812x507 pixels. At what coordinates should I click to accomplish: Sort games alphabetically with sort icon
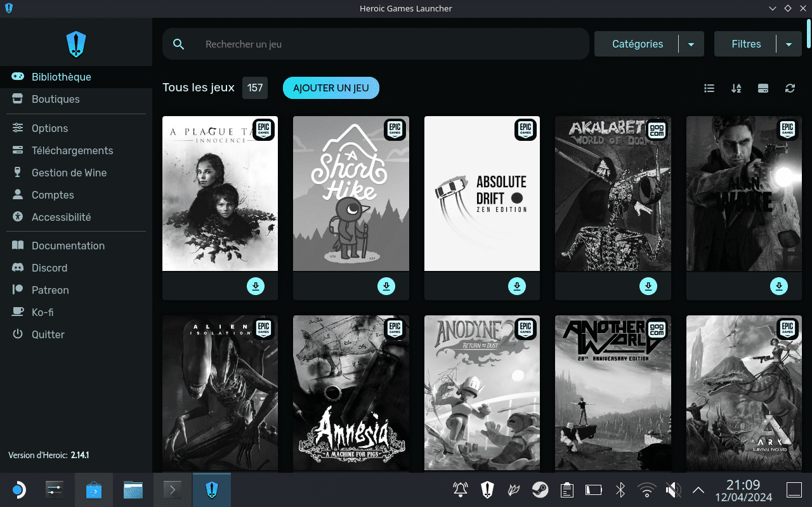[x=736, y=88]
